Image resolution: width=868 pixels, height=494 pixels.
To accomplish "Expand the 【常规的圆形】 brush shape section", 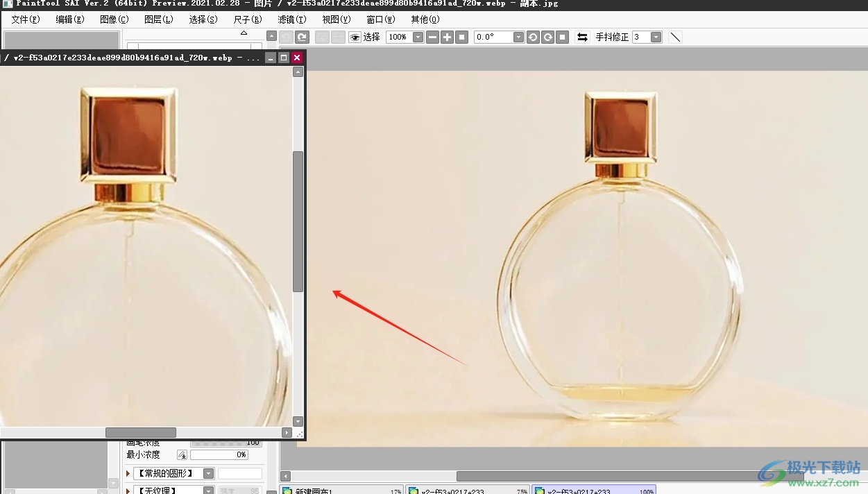I will [128, 473].
